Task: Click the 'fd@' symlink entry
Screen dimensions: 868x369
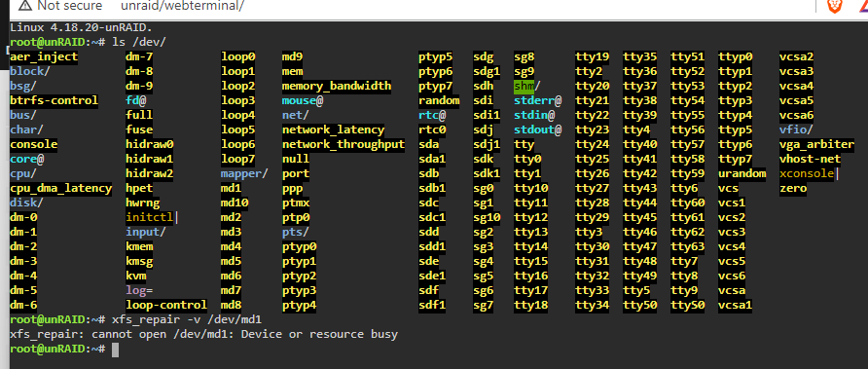Action: click(x=135, y=100)
